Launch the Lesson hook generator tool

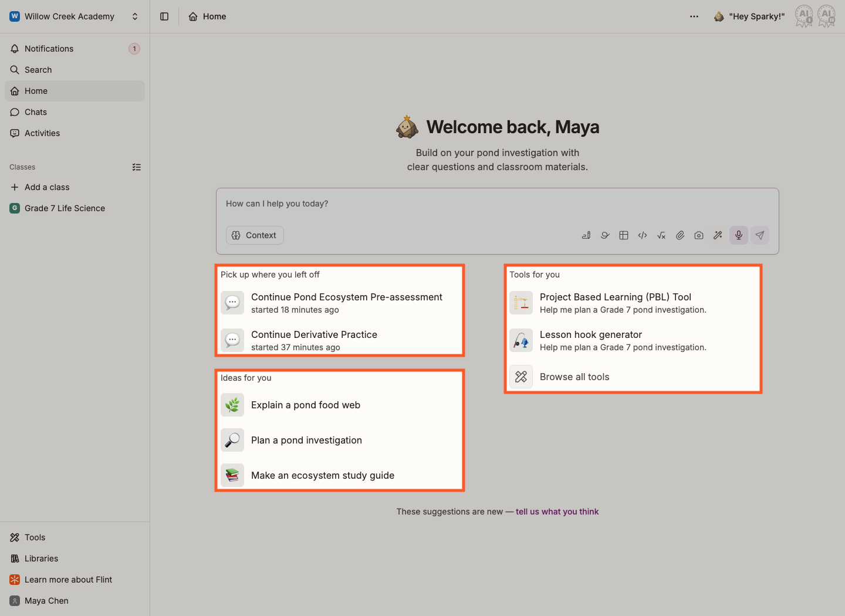tap(633, 340)
